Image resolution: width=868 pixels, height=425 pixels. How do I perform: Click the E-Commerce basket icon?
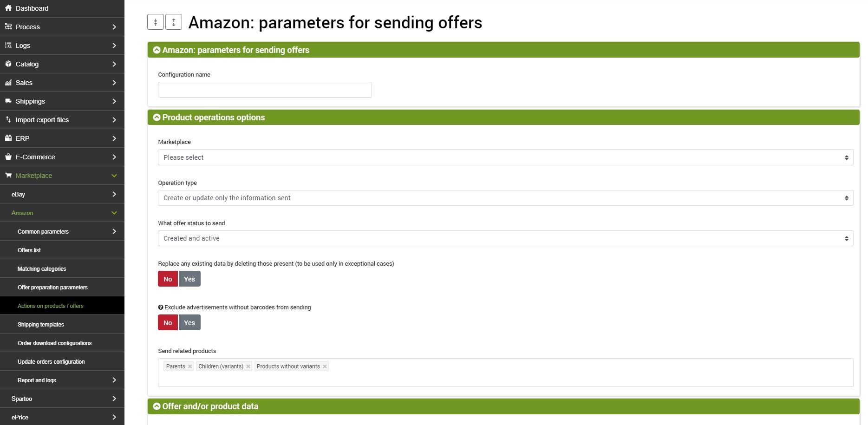8,157
